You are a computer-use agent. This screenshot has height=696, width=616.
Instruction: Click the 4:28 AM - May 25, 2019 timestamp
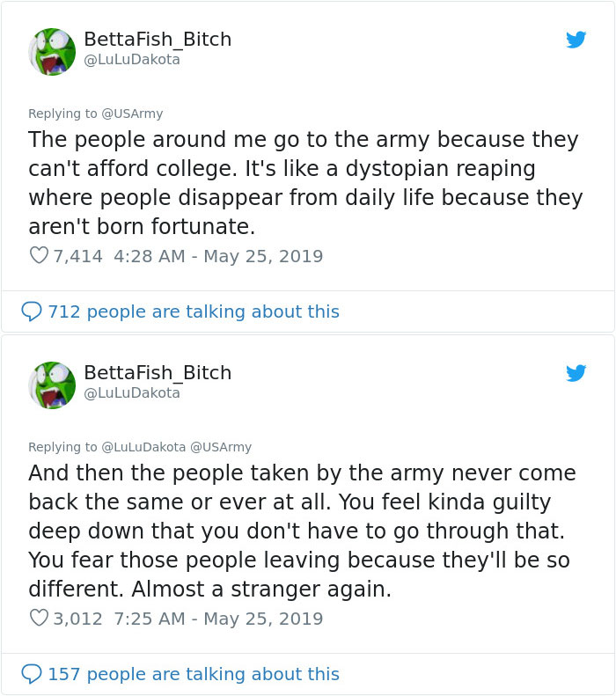pyautogui.click(x=218, y=256)
